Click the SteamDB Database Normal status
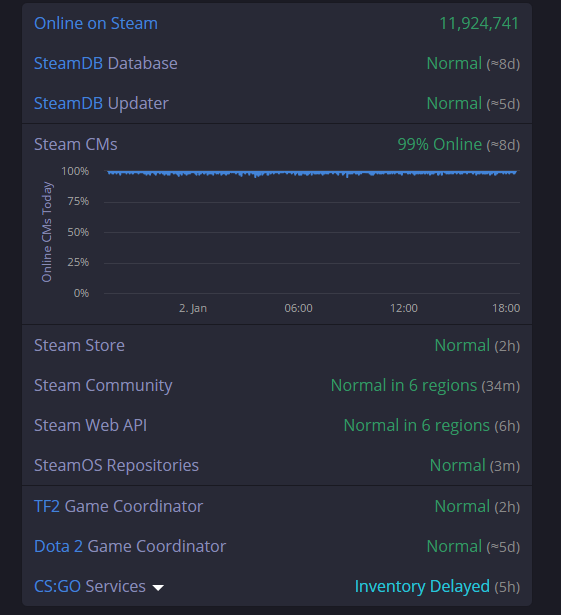The height and width of the screenshot is (615, 561). [x=454, y=64]
